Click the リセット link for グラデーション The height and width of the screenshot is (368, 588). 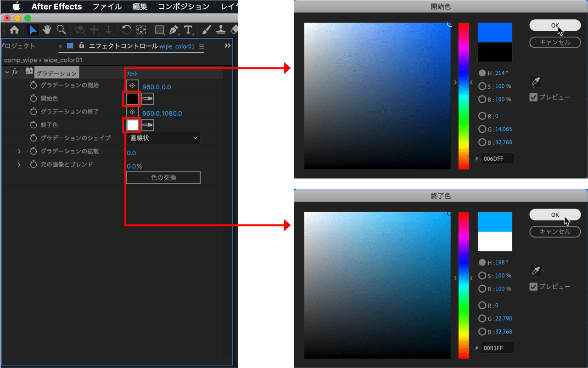click(x=132, y=74)
